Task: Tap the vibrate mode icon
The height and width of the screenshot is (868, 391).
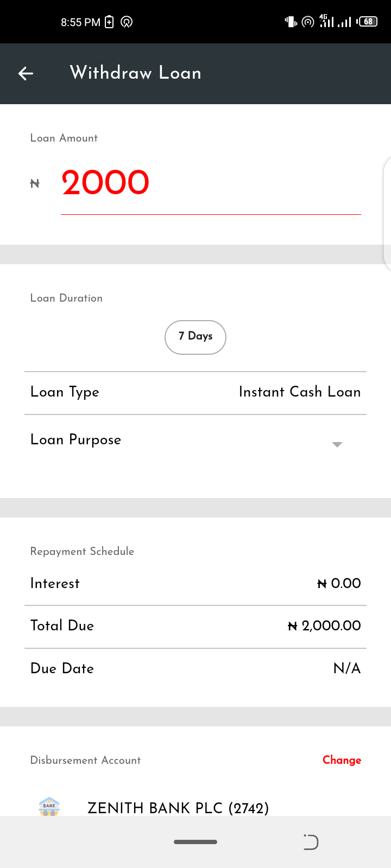Action: point(291,22)
